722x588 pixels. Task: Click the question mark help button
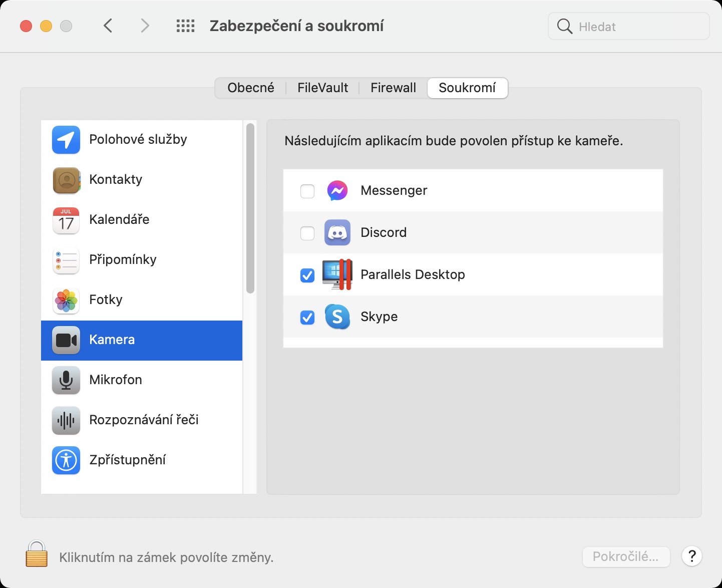692,556
